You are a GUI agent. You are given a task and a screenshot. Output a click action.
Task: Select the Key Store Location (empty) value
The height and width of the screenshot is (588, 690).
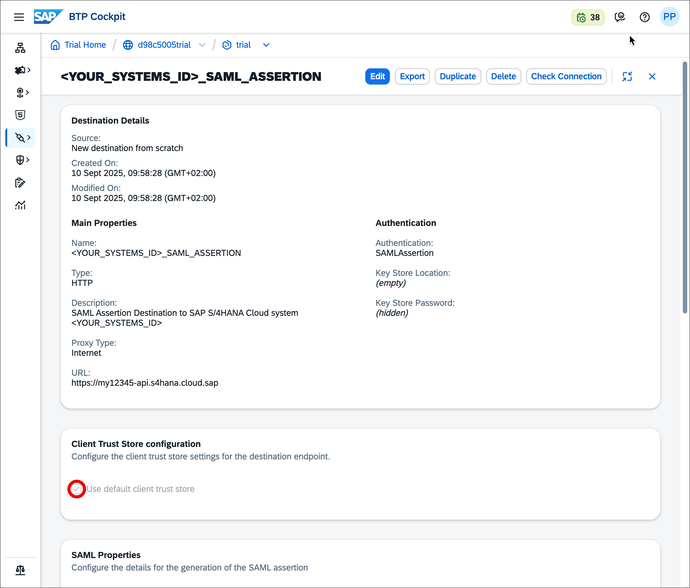pos(391,283)
